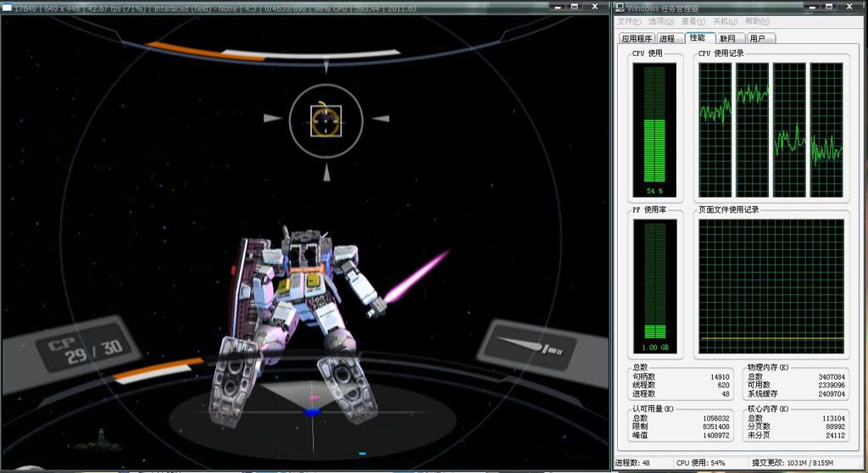Click status bar entry 进程数: 48
The height and width of the screenshot is (473, 868).
632,463
